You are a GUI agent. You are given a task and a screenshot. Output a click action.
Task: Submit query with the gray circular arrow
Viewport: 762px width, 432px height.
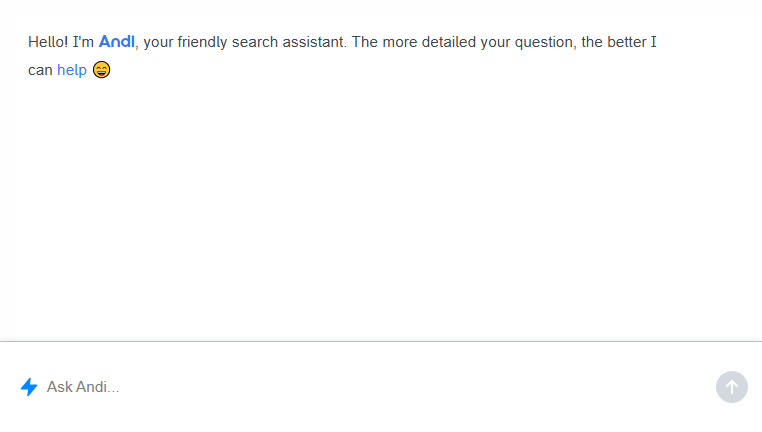[x=731, y=387]
